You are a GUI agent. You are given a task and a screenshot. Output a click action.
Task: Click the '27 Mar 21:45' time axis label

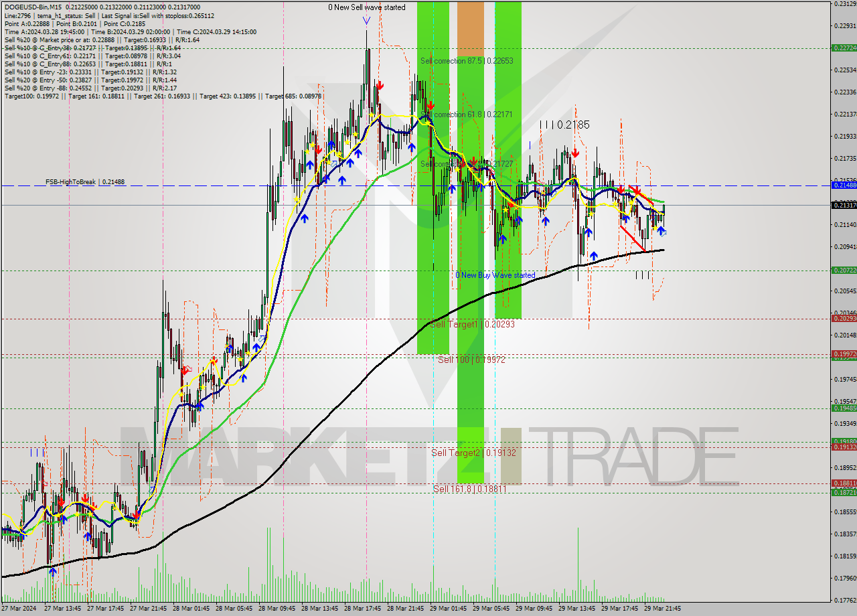coord(149,609)
